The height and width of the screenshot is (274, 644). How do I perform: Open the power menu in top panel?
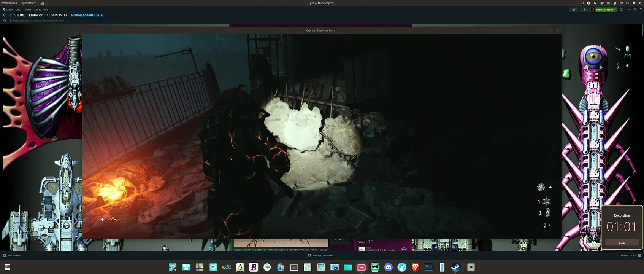(x=640, y=3)
